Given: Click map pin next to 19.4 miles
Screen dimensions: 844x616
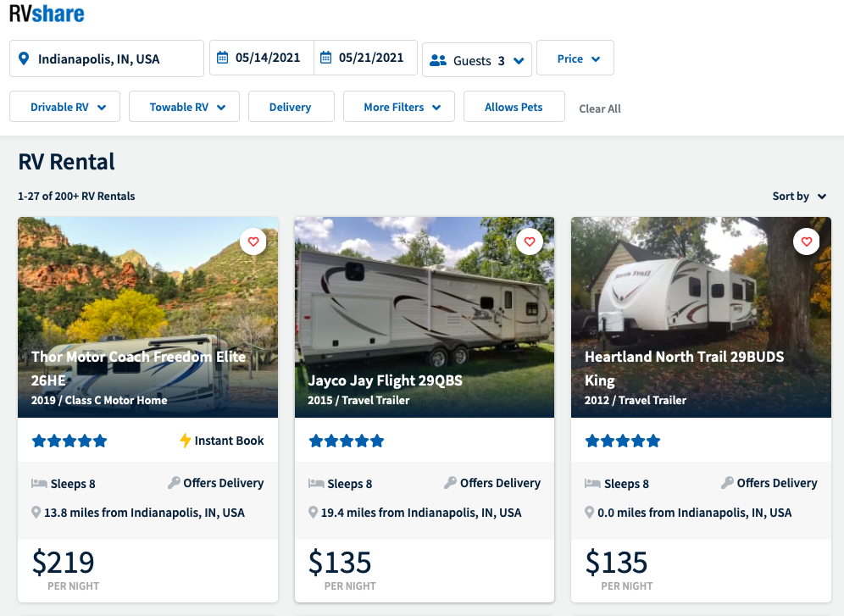Looking at the screenshot, I should [313, 513].
